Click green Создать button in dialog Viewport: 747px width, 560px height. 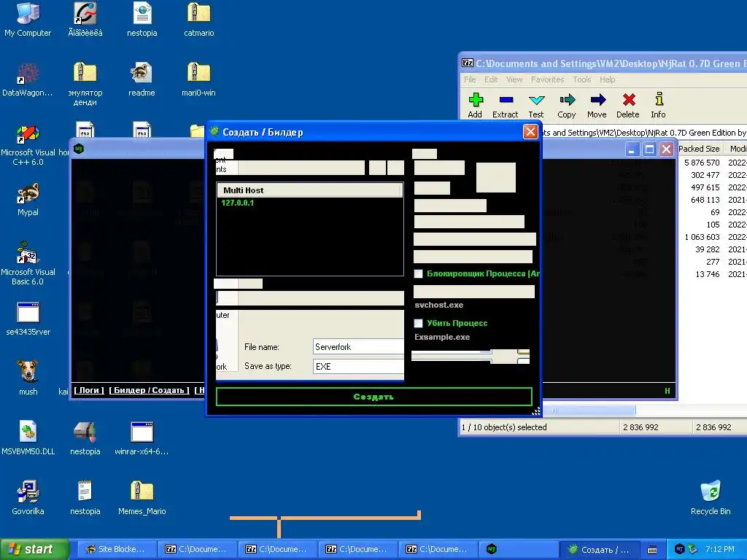(374, 397)
